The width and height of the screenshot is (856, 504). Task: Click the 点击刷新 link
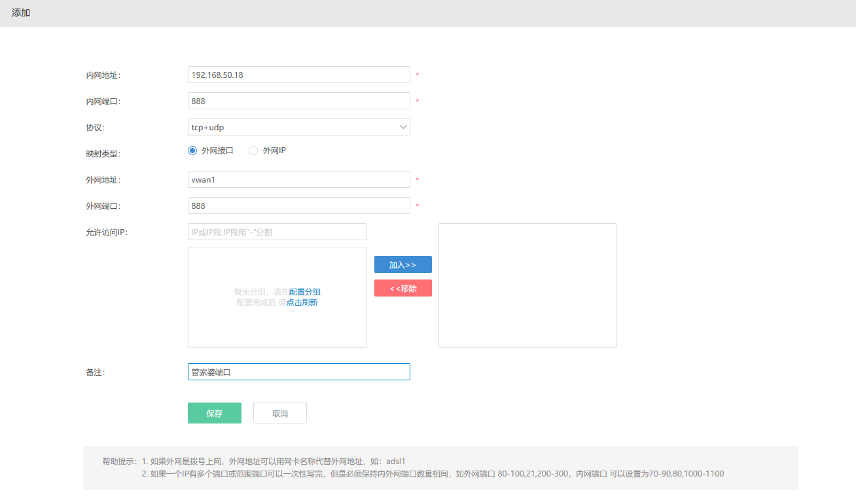coord(302,302)
